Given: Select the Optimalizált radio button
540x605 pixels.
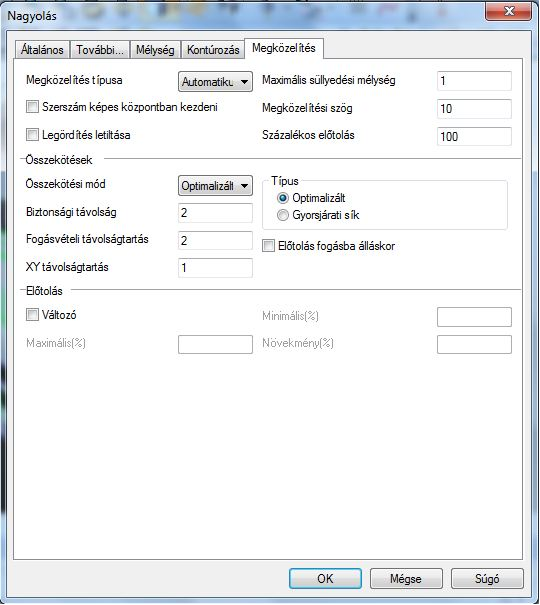Looking at the screenshot, I should 283,198.
